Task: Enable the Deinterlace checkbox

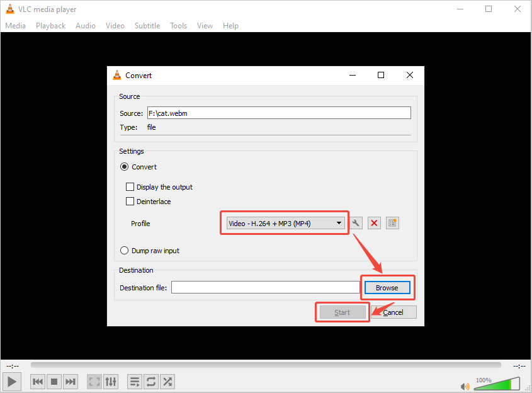Action: (130, 202)
